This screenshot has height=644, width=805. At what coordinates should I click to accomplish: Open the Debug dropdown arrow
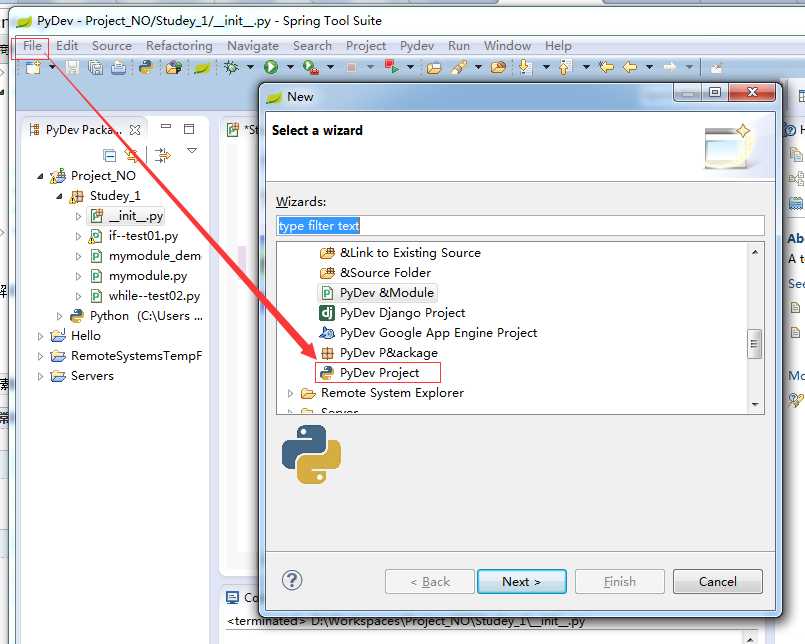point(250,67)
